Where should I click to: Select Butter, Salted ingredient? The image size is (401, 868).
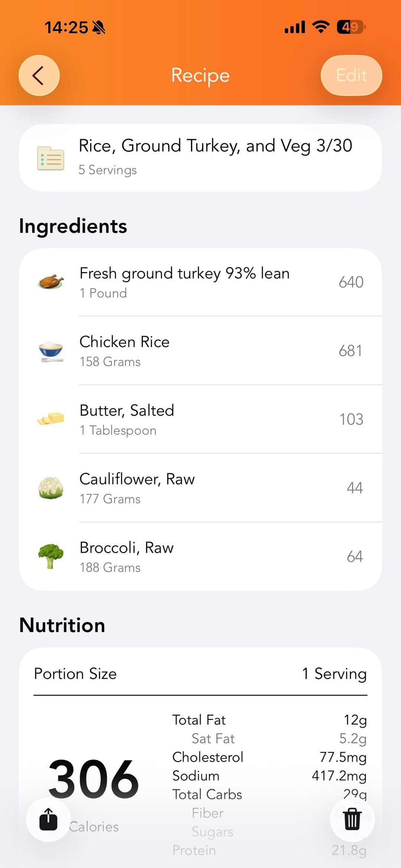click(208, 419)
